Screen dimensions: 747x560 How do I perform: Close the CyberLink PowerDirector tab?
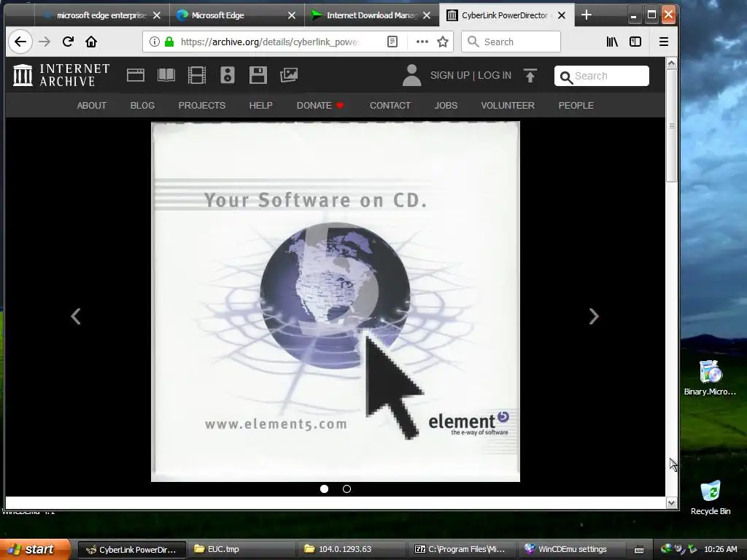tap(562, 15)
